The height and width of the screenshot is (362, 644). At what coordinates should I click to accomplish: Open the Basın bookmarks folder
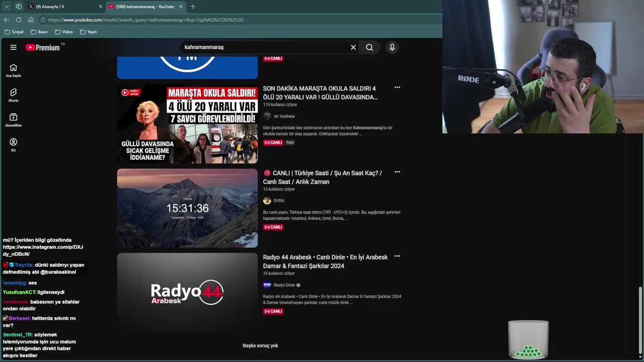39,32
